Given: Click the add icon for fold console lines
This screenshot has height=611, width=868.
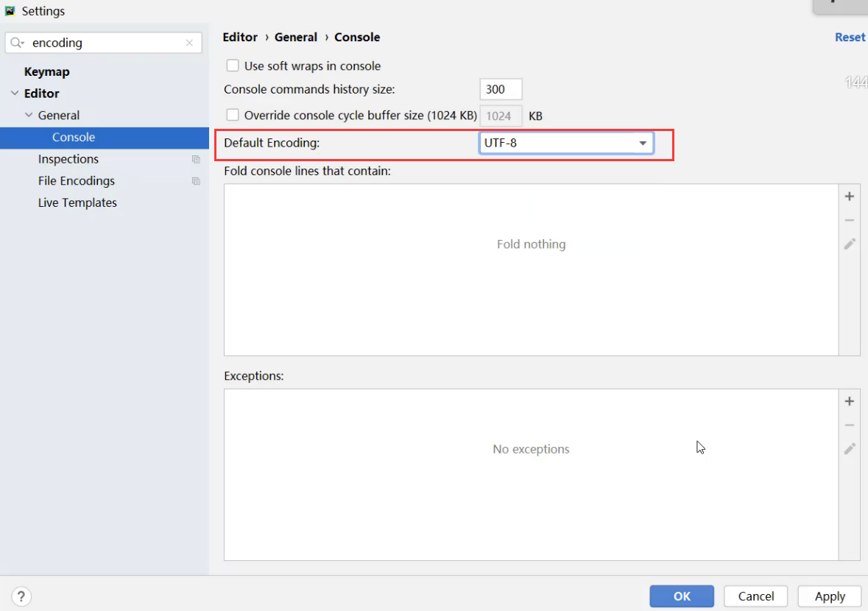Looking at the screenshot, I should tap(849, 197).
